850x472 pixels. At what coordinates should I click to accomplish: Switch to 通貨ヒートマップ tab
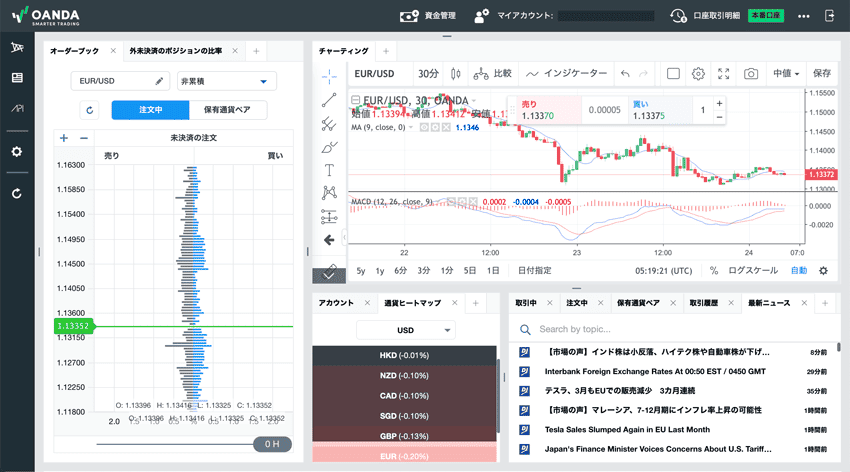pyautogui.click(x=413, y=303)
